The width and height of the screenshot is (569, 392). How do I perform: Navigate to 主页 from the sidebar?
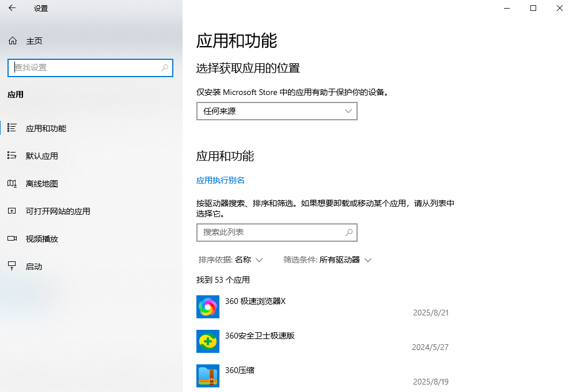pos(35,40)
